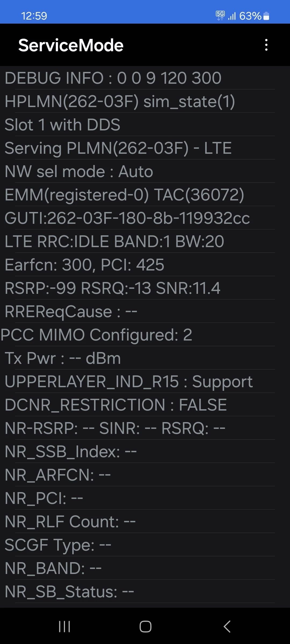This screenshot has height=644, width=290.
Task: Select the Earfcn 300 PCI 425 row
Action: point(145,265)
